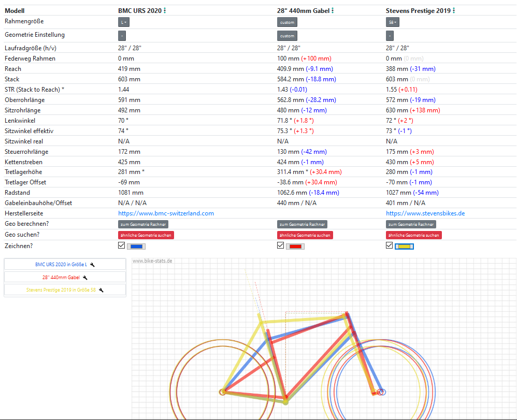Image resolution: width=517 pixels, height=420 pixels.
Task: Select the 'BMC URS 2020 in Größe L' legend entry
Action: click(x=65, y=265)
